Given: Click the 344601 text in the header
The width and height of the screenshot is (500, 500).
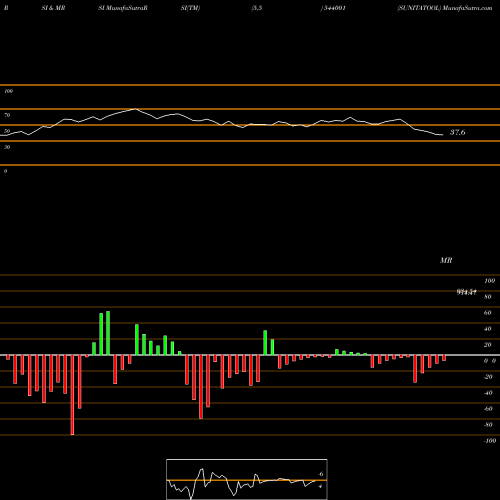Looking at the screenshot, I should (x=334, y=8).
